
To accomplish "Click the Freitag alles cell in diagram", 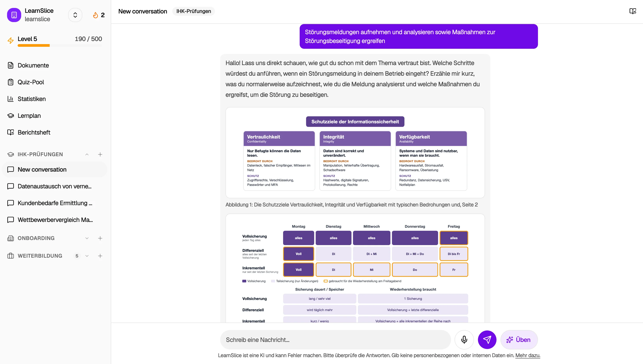I will click(x=453, y=238).
